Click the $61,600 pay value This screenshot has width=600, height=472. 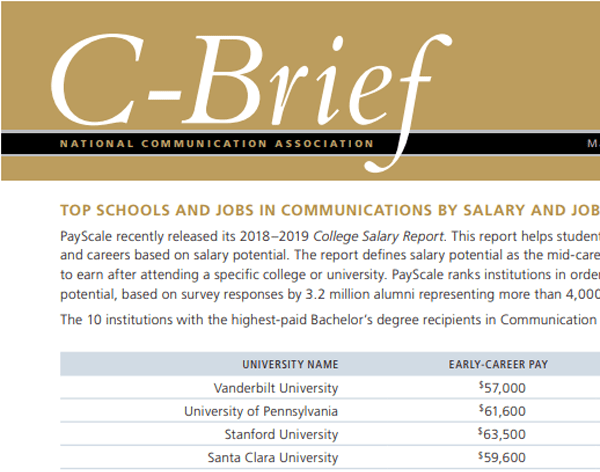coord(502,411)
